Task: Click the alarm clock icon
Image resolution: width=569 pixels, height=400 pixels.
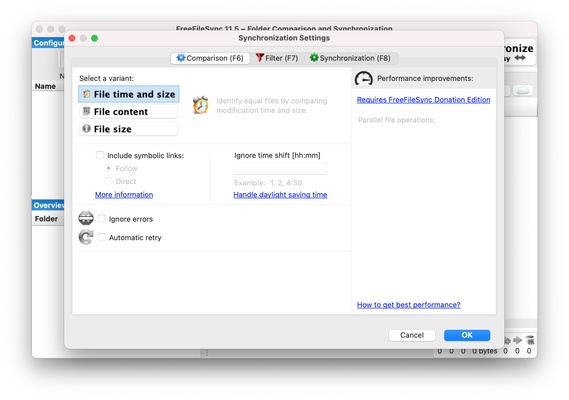Action: tap(200, 105)
